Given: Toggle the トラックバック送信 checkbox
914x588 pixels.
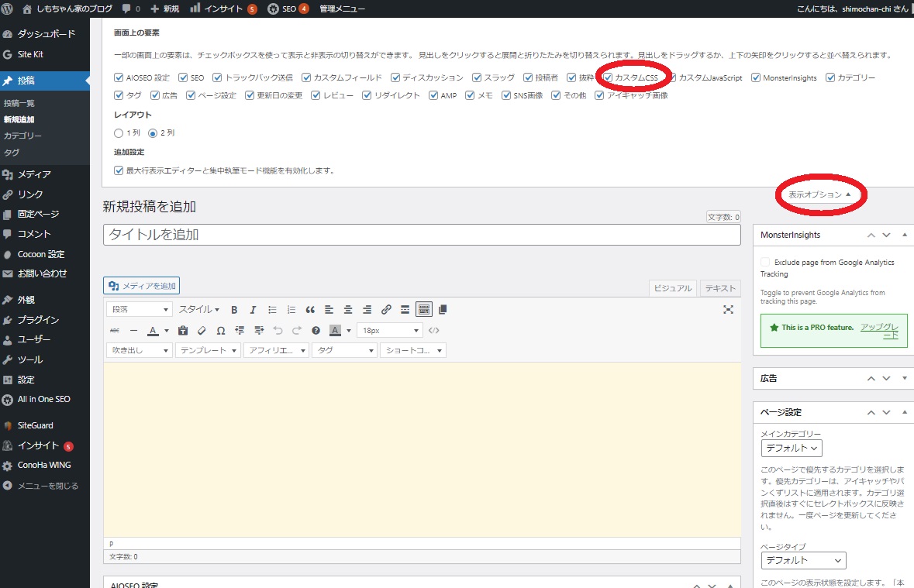Looking at the screenshot, I should coord(217,77).
